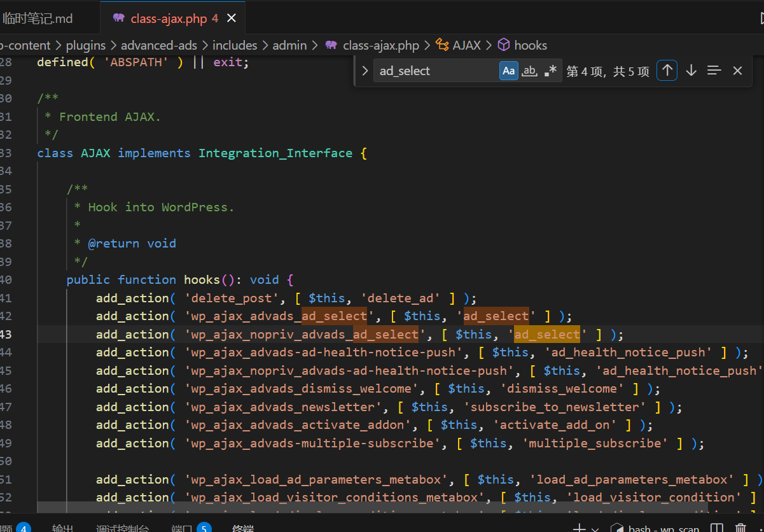Click the '第 4 项, 共 5 项' match count
Viewport: 764px width, 532px height.
608,71
